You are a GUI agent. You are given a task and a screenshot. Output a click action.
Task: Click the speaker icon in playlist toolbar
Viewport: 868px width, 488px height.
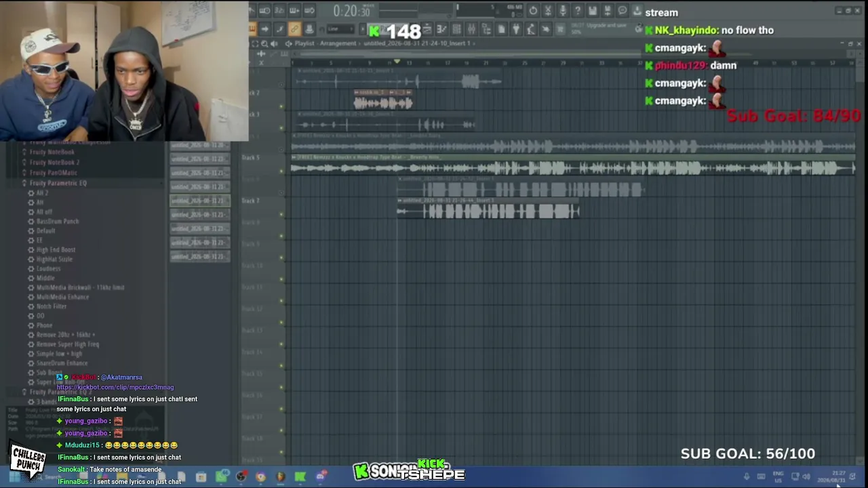click(274, 43)
